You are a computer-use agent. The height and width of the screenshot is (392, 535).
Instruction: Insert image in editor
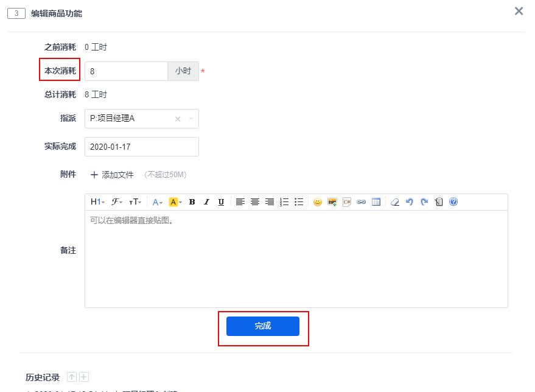[x=332, y=202]
